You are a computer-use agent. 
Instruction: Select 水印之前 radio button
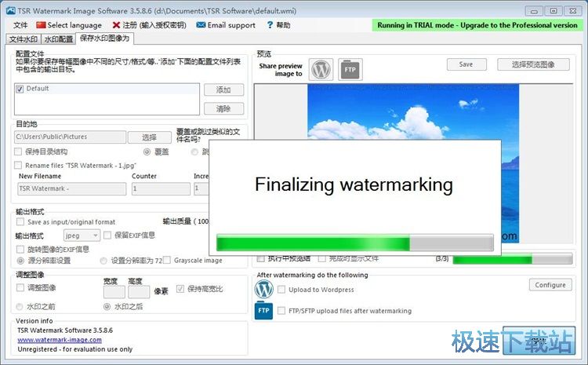coord(20,307)
